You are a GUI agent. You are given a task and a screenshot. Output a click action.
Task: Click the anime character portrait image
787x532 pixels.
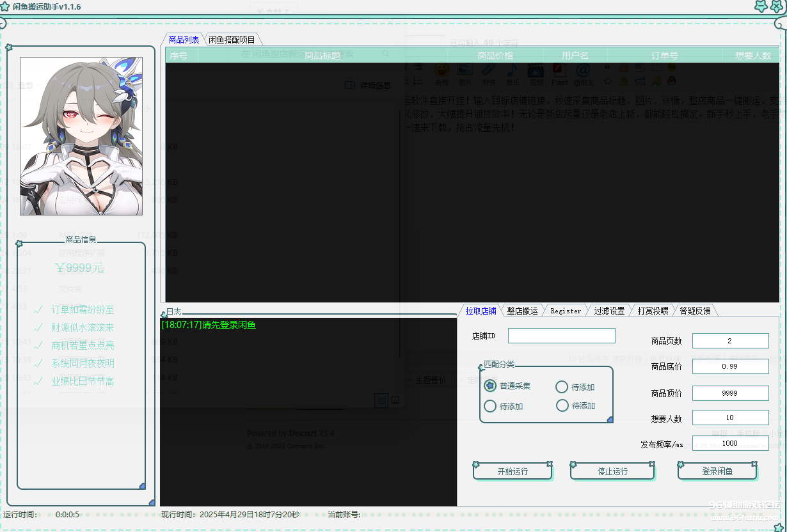tap(81, 136)
